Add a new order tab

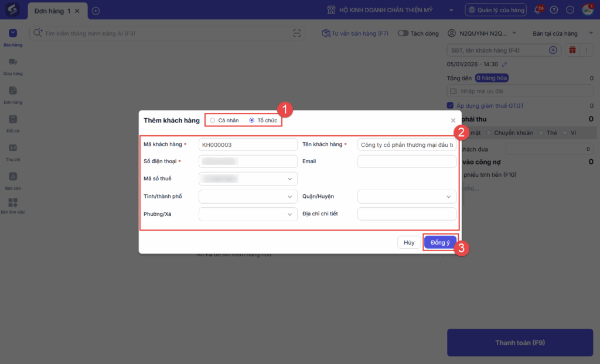(x=96, y=11)
